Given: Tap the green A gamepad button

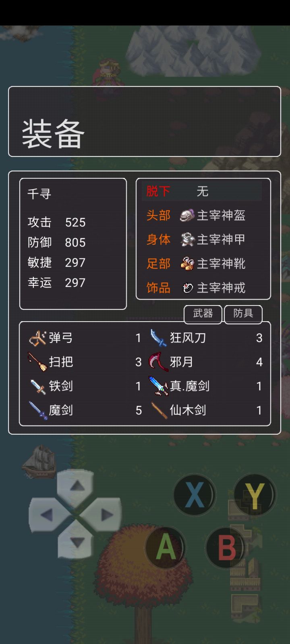Looking at the screenshot, I should click(x=166, y=547).
